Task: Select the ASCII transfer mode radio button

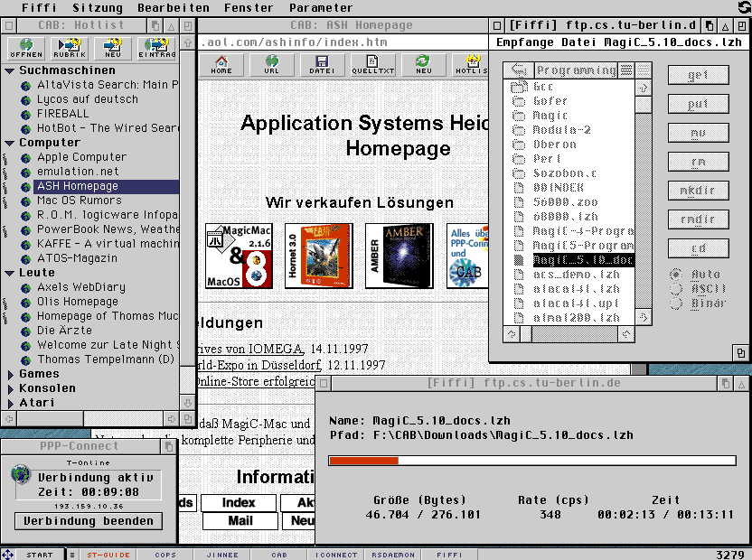Action: 676,289
